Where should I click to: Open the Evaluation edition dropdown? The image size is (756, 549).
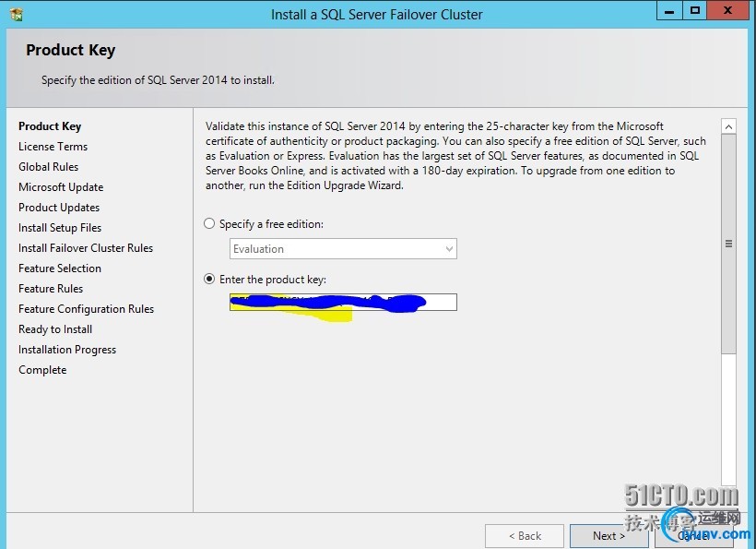[x=343, y=249]
